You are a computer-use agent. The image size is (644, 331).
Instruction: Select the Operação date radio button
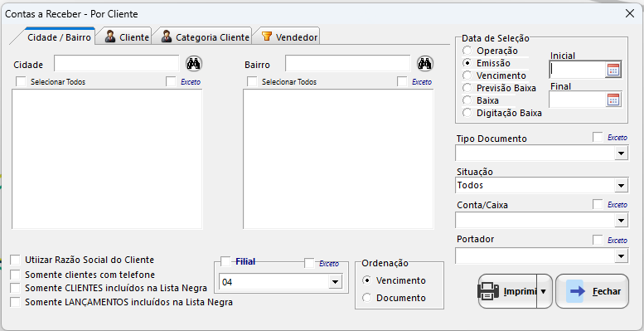[467, 51]
